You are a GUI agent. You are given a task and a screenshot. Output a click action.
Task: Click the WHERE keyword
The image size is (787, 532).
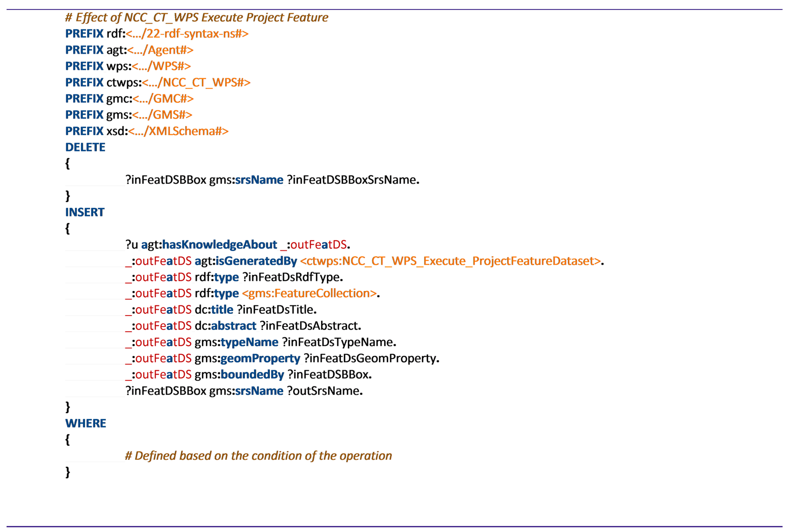(x=85, y=423)
